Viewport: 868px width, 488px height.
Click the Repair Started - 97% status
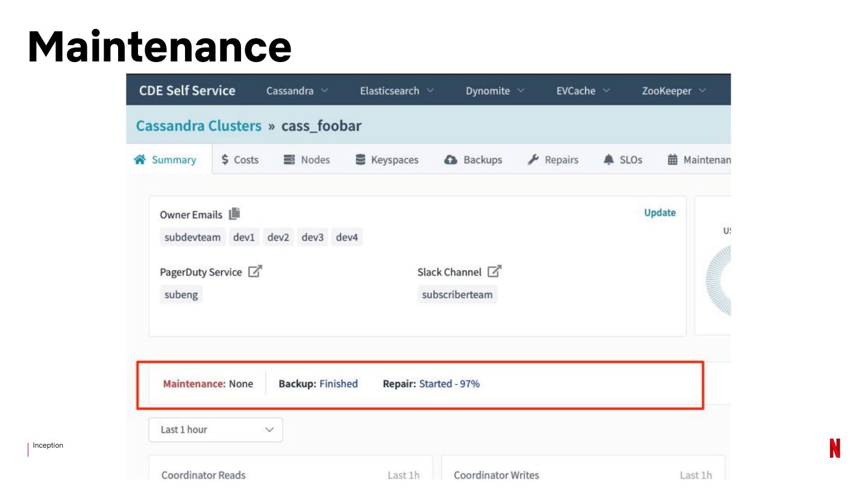(x=449, y=384)
